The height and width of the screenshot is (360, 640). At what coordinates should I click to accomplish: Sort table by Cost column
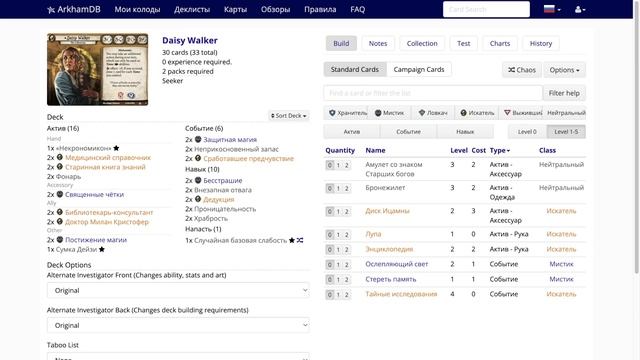pos(478,150)
